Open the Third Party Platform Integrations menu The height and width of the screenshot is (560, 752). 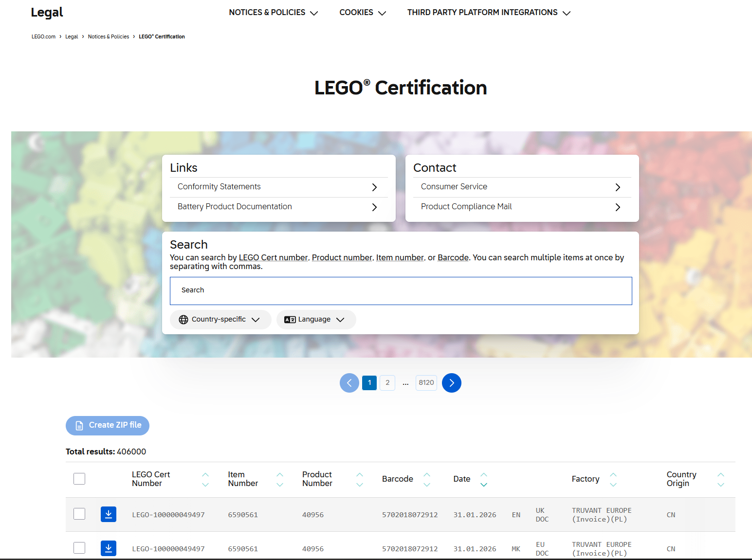(x=489, y=13)
